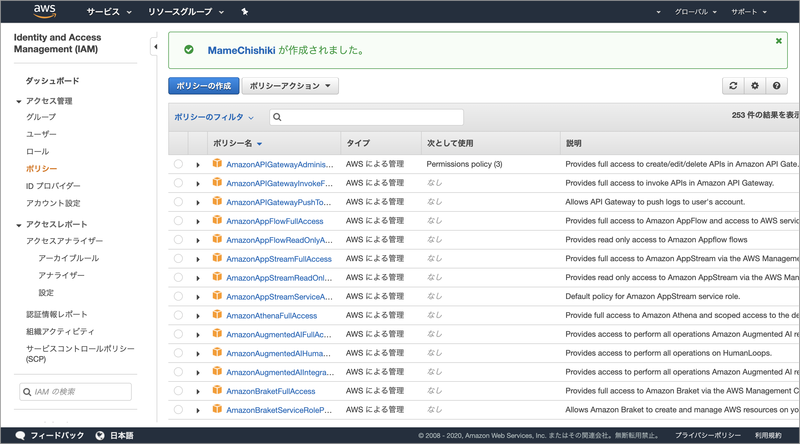The image size is (800, 444).
Task: Open アカウント設定 in the sidebar
Action: pyautogui.click(x=53, y=203)
